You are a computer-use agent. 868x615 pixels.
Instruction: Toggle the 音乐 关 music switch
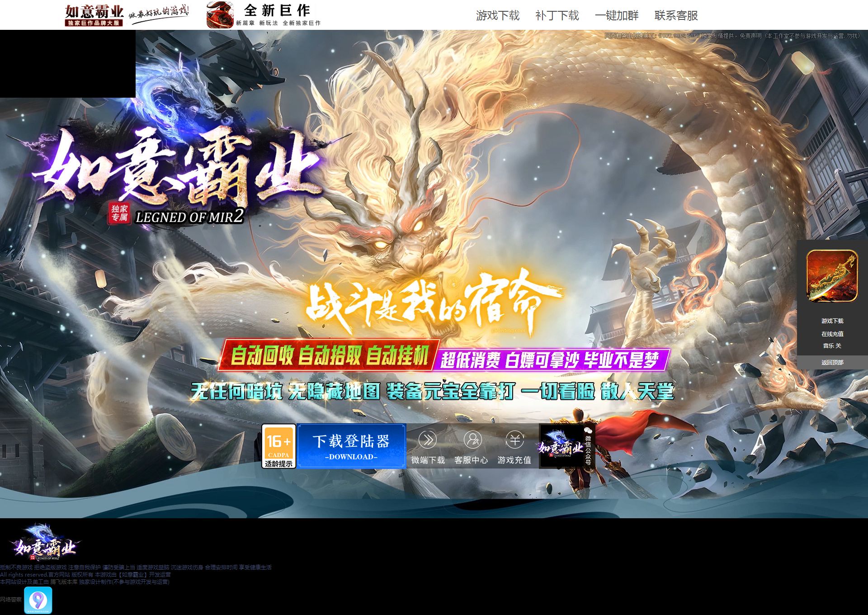832,346
